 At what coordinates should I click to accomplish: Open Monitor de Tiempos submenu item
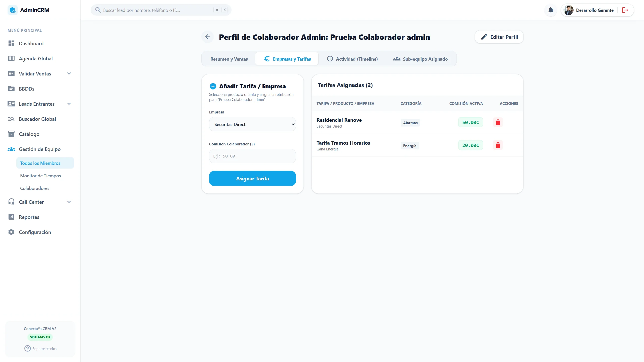[x=45, y=176]
